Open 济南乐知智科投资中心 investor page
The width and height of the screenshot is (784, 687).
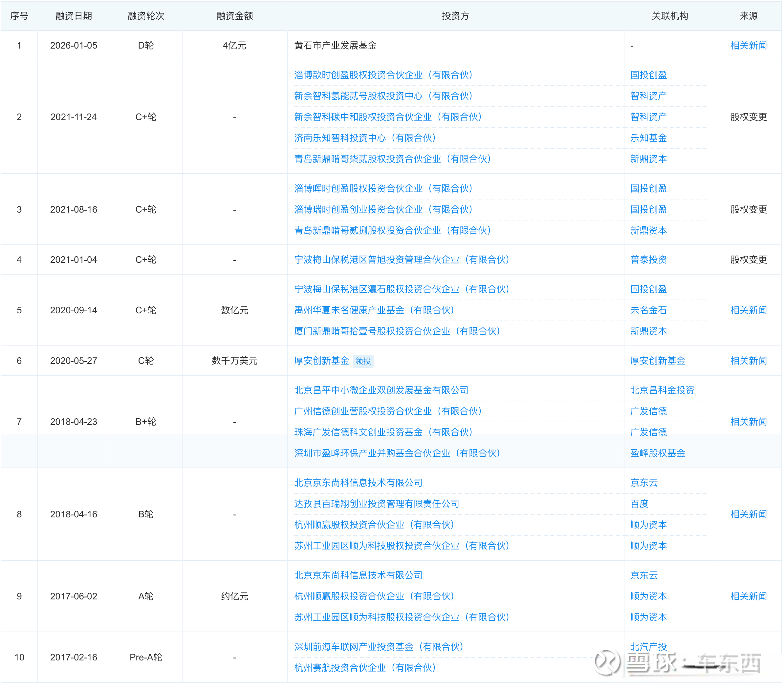click(365, 138)
